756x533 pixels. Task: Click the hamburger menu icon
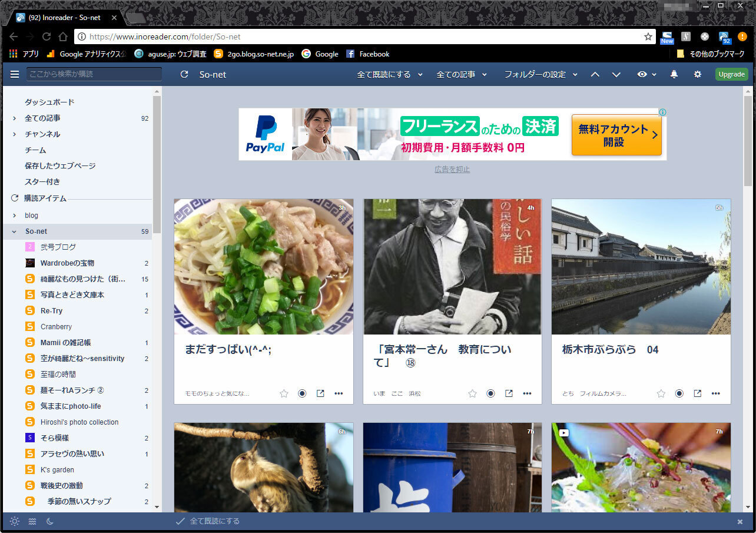[x=15, y=74]
